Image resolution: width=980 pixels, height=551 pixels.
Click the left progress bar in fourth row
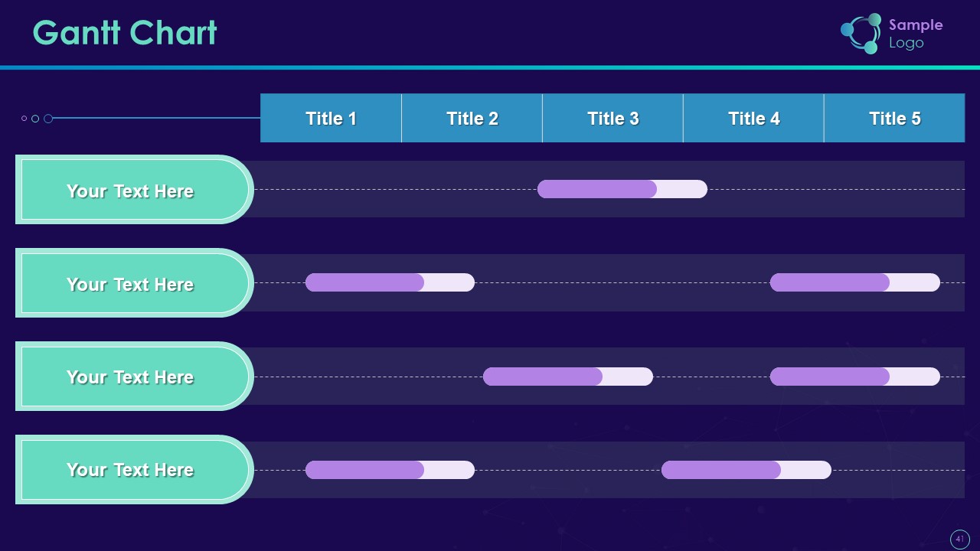point(390,470)
